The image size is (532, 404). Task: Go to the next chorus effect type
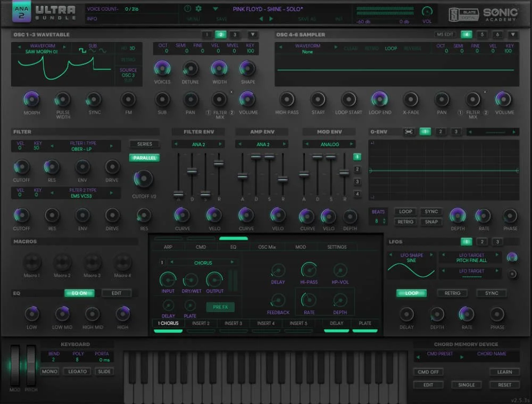pyautogui.click(x=232, y=262)
